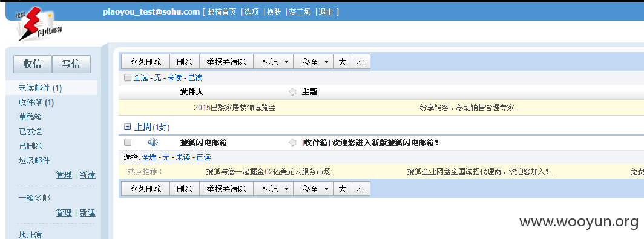The height and width of the screenshot is (239, 644).
Task: Click the sender name 搜狐闪电邮箱
Action: [204, 143]
